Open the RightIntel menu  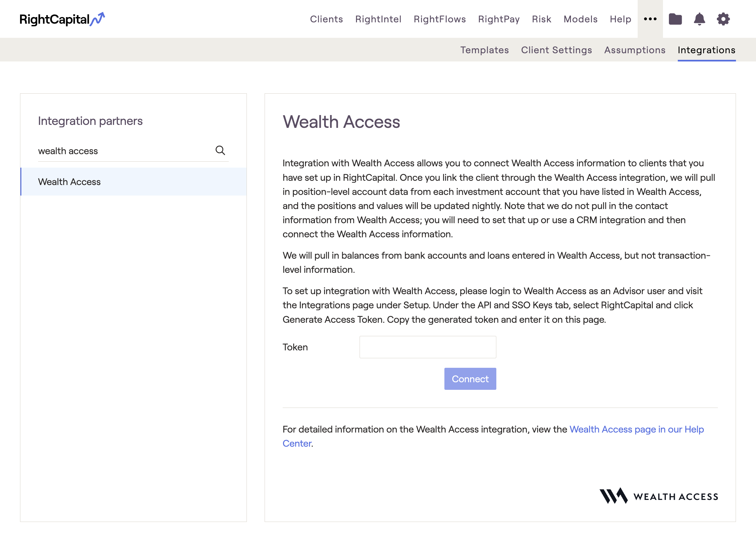pos(378,19)
